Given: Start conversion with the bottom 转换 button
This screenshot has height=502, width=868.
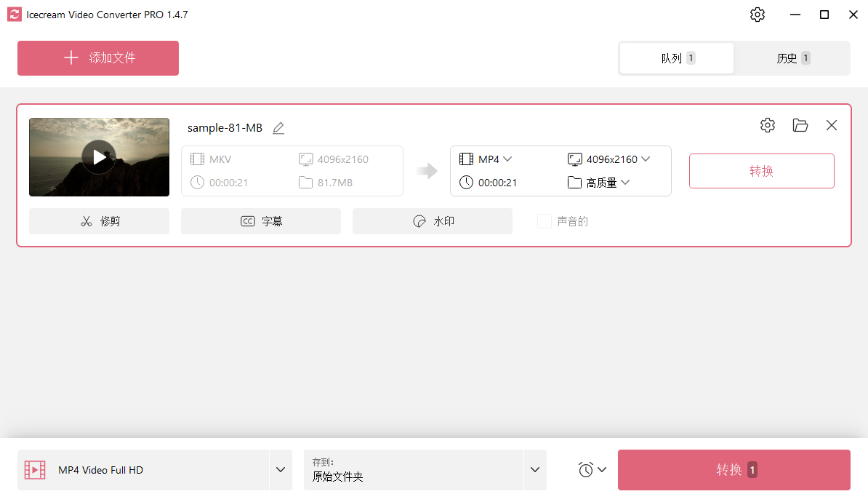Looking at the screenshot, I should pyautogui.click(x=734, y=469).
